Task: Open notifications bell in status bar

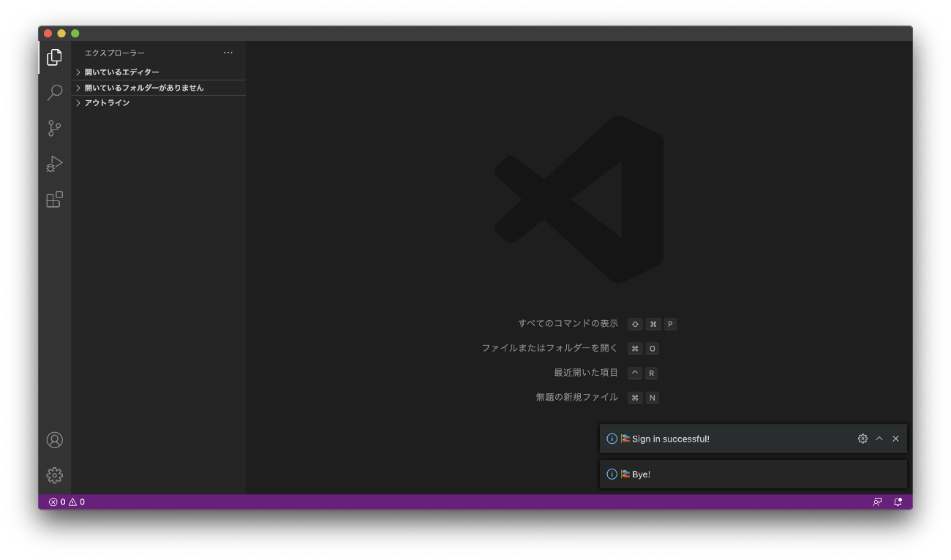Action: coord(898,502)
